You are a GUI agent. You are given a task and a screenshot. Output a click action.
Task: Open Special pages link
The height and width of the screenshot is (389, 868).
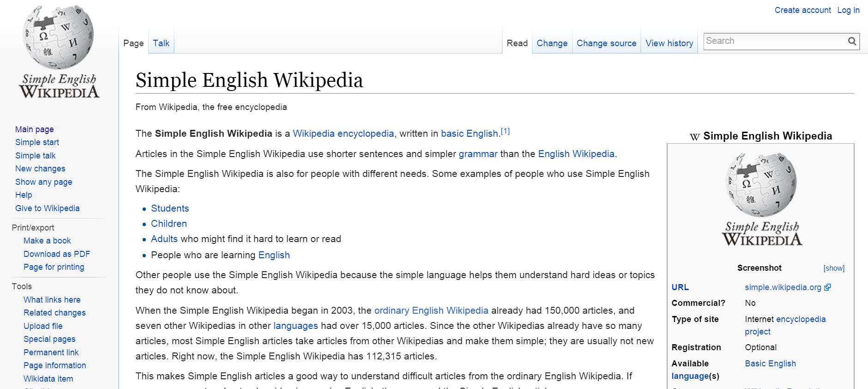pos(49,339)
